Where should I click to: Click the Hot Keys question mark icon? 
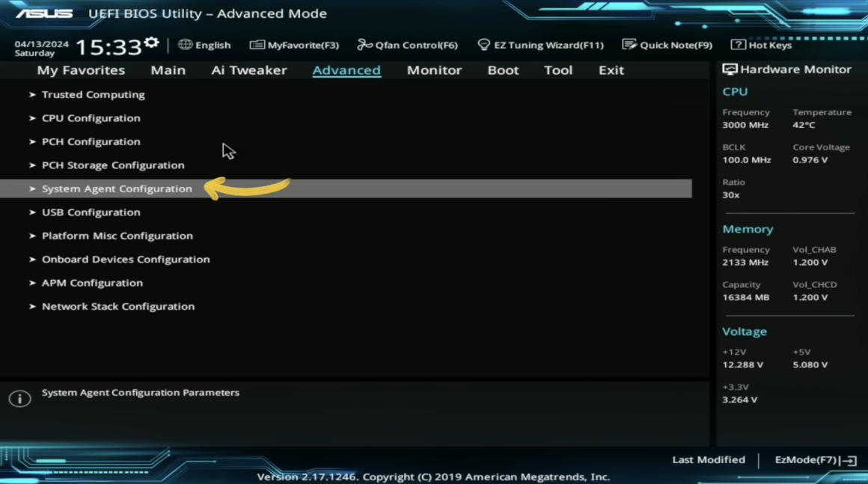738,45
